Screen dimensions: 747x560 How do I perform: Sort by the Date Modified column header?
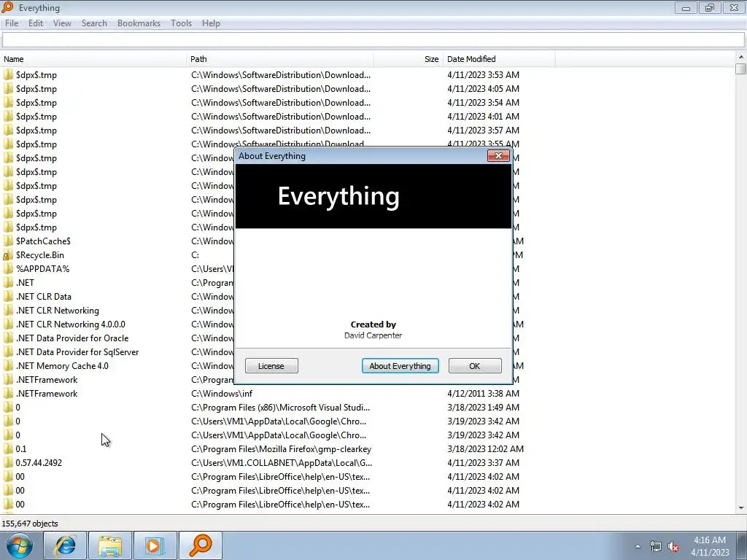coord(499,59)
